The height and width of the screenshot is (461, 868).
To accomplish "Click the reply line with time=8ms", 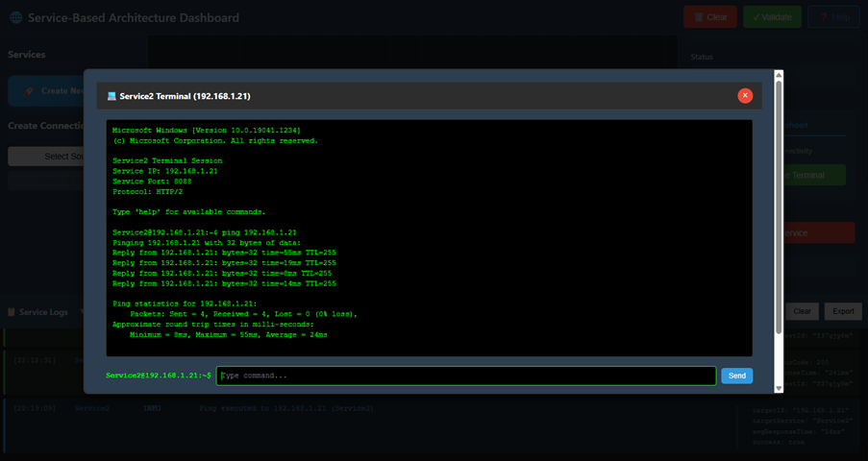I will tap(222, 274).
